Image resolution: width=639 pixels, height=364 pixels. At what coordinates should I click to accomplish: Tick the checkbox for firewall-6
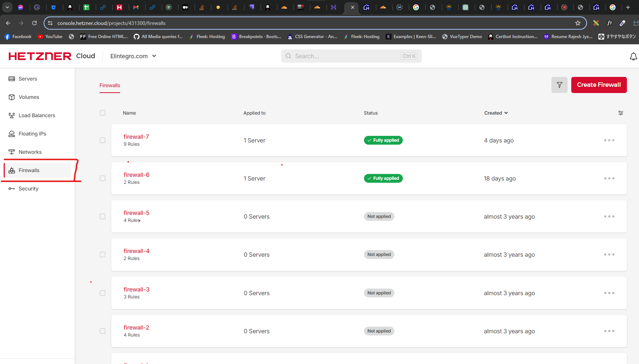pyautogui.click(x=103, y=178)
